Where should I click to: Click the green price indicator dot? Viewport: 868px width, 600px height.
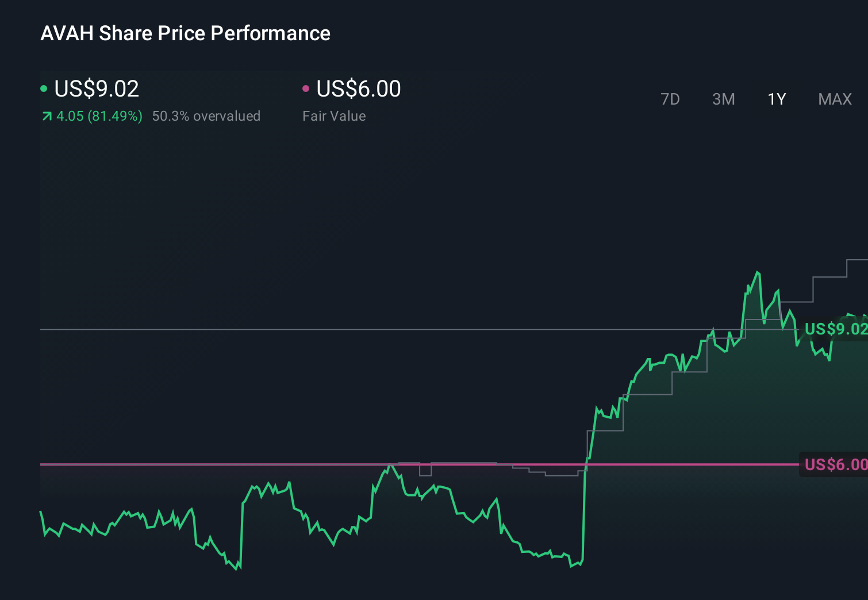point(44,88)
